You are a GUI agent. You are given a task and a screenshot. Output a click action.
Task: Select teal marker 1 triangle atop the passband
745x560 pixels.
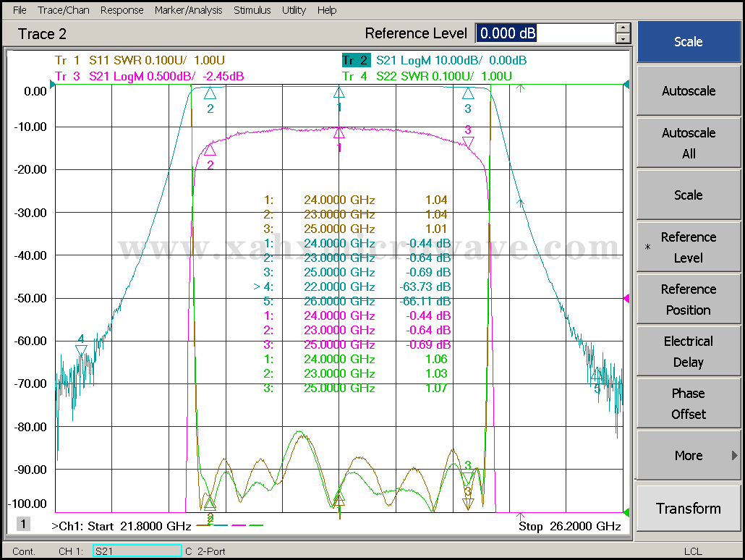pyautogui.click(x=339, y=93)
